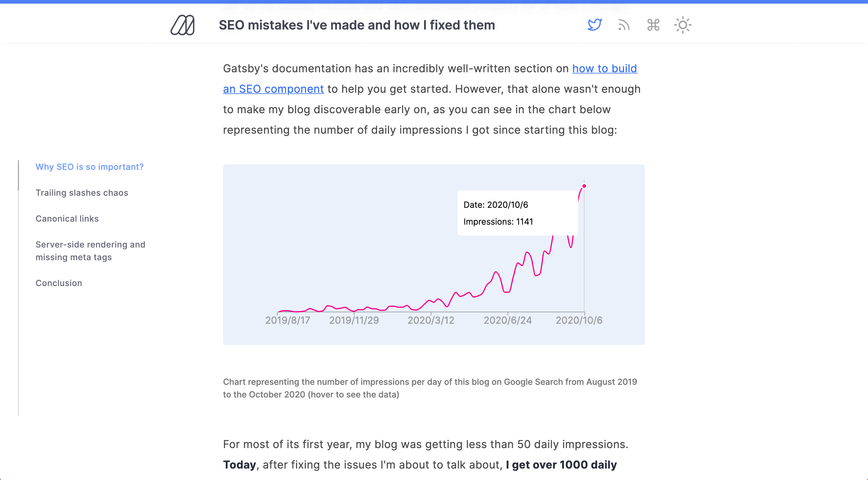Click the 2019/11/29 axis tick label

point(354,320)
